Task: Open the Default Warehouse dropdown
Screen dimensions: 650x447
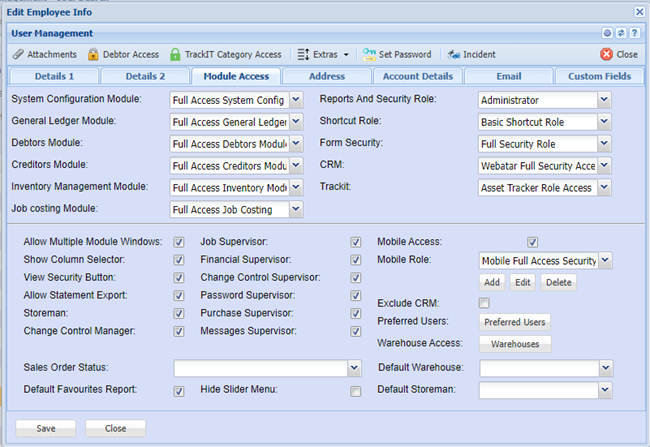Action: pyautogui.click(x=604, y=368)
